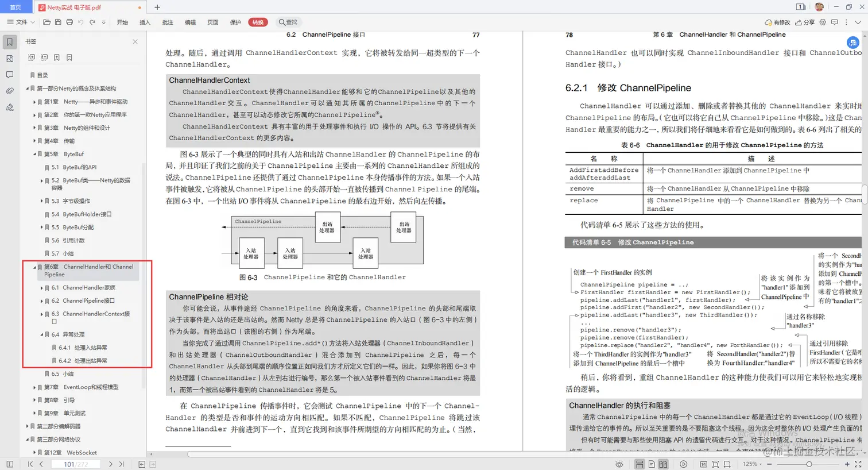Open settings via the gear icon
The image size is (868, 470).
823,22
